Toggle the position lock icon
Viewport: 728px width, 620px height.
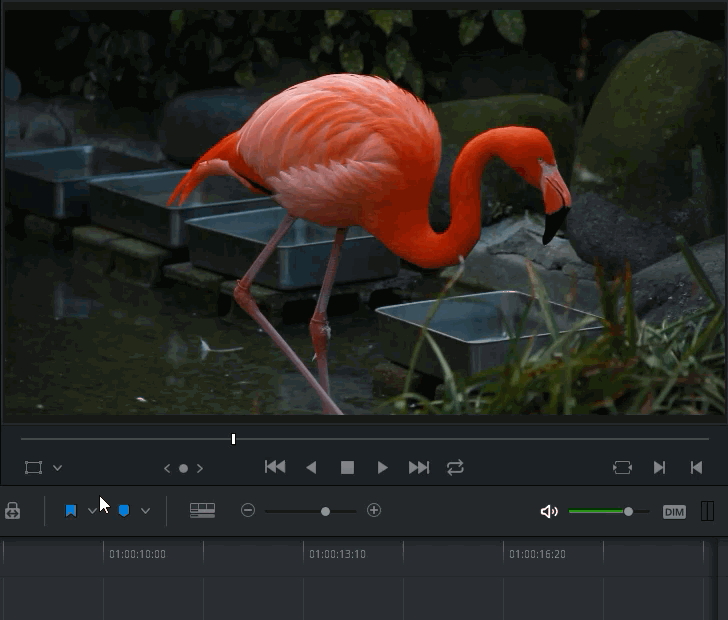pyautogui.click(x=13, y=510)
